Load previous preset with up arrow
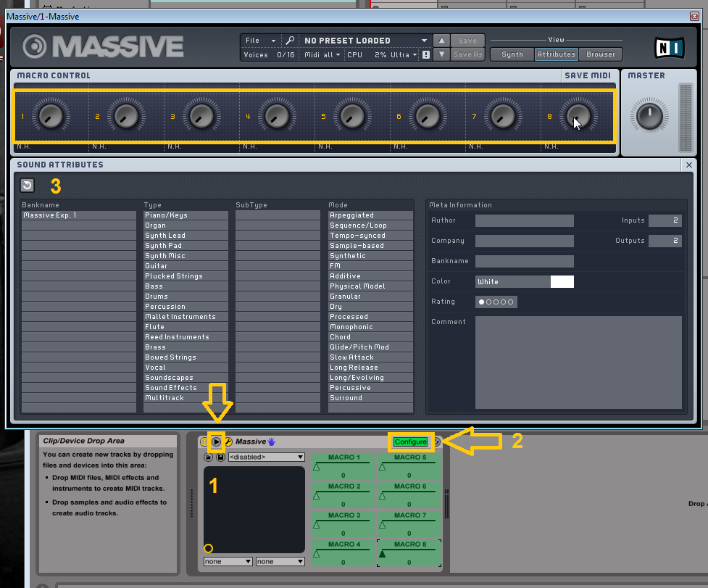Image resolution: width=708 pixels, height=588 pixels. 441,41
